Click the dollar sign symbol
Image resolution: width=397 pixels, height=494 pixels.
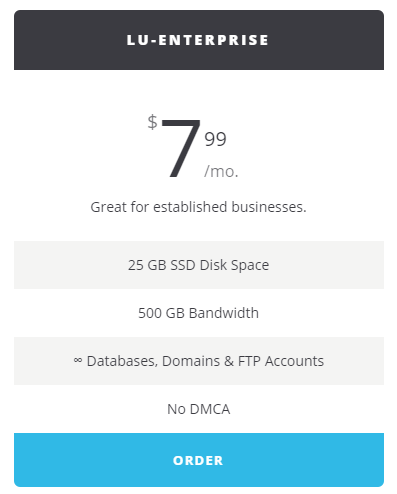(x=152, y=122)
